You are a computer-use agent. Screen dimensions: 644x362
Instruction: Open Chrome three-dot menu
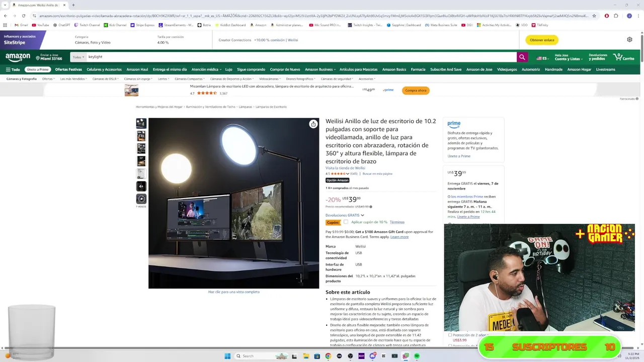pos(638,16)
